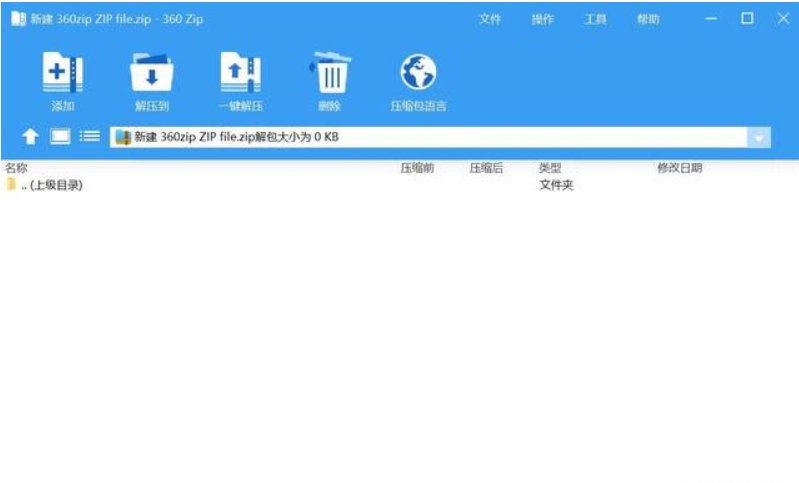Switch to list view mode
The height and width of the screenshot is (483, 799).
(90, 137)
